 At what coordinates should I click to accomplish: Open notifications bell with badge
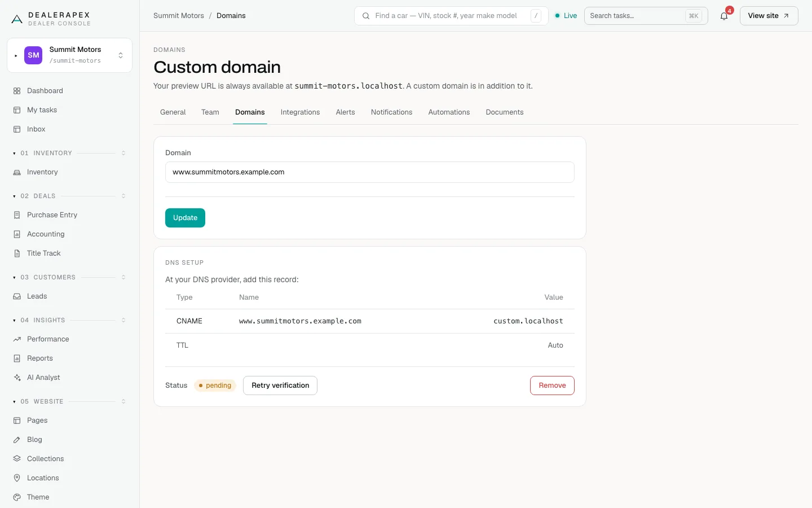[x=724, y=16]
